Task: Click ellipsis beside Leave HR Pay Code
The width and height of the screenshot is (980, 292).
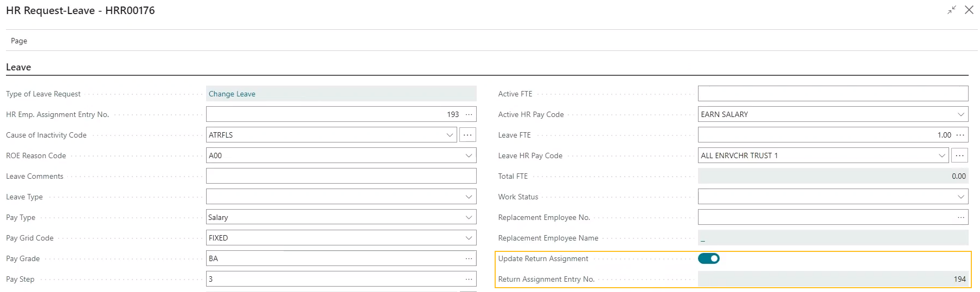Action: coord(959,155)
